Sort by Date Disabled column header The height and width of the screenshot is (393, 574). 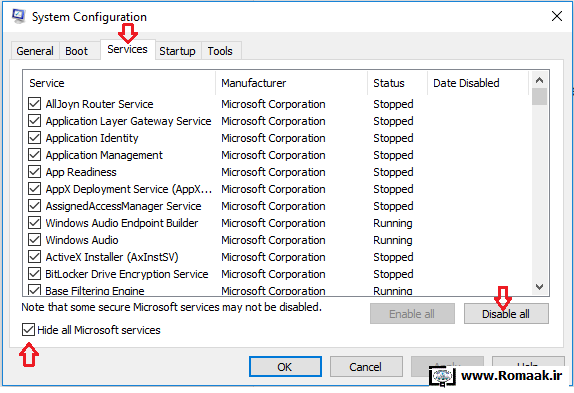478,83
